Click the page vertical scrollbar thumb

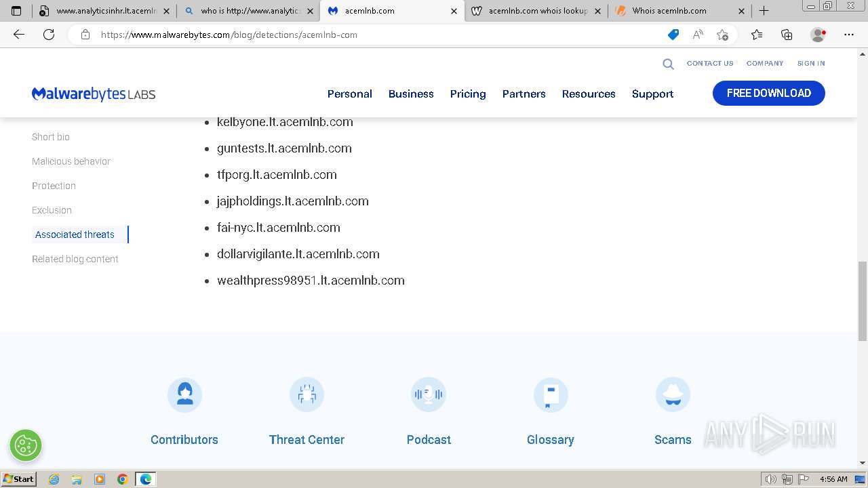pos(863,301)
